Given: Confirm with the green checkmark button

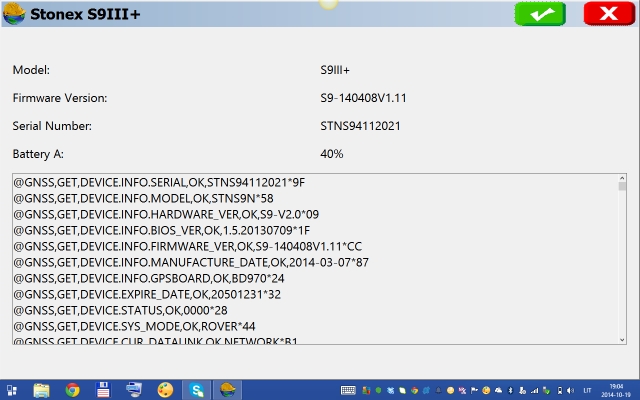Looking at the screenshot, I should click(540, 13).
